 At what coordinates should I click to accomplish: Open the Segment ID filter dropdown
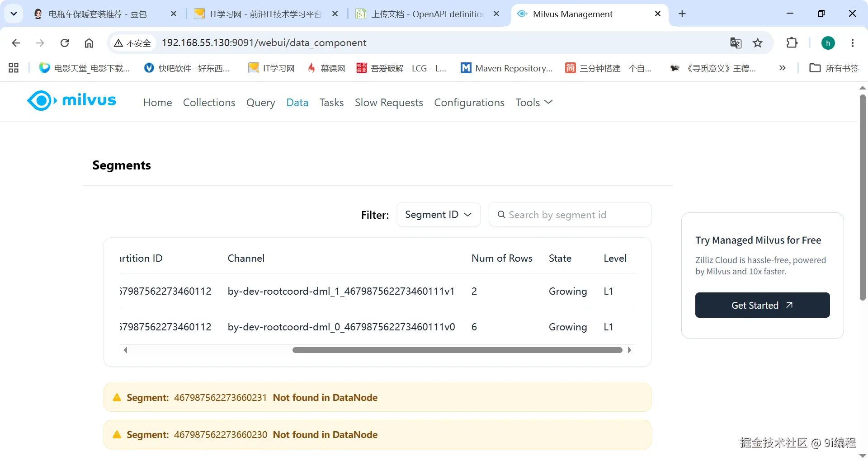pyautogui.click(x=439, y=214)
